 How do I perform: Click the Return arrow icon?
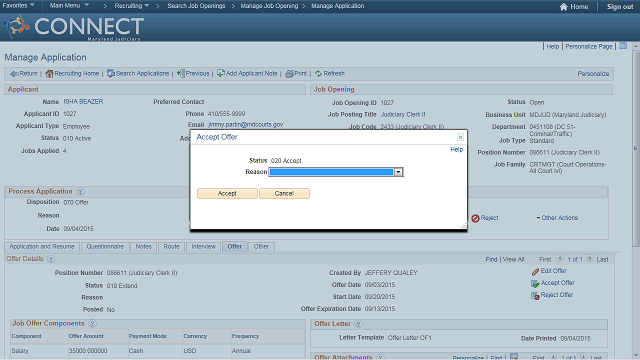pos(14,74)
